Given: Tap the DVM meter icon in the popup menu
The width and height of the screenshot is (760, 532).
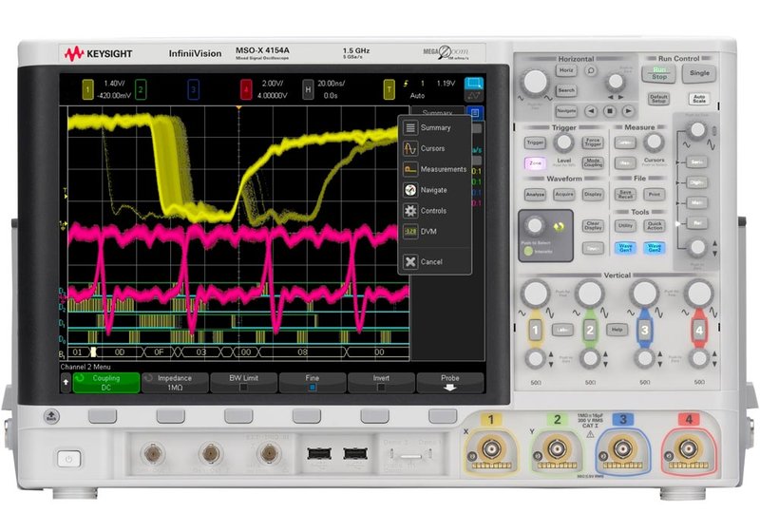Looking at the screenshot, I should click(410, 232).
